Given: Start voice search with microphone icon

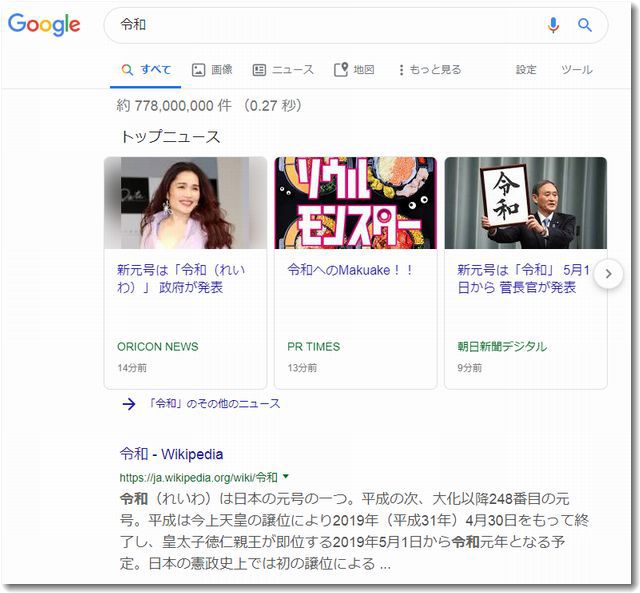Looking at the screenshot, I should 553,25.
